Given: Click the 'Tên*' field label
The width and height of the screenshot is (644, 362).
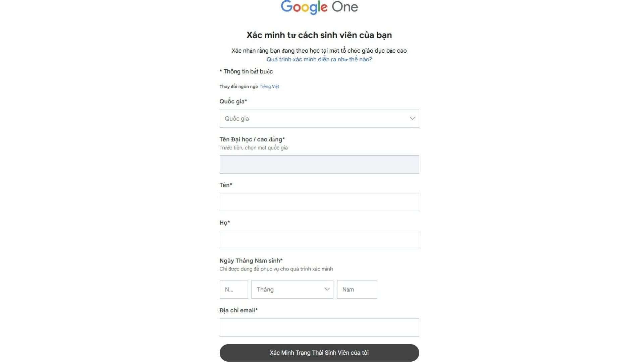Looking at the screenshot, I should pyautogui.click(x=226, y=185).
